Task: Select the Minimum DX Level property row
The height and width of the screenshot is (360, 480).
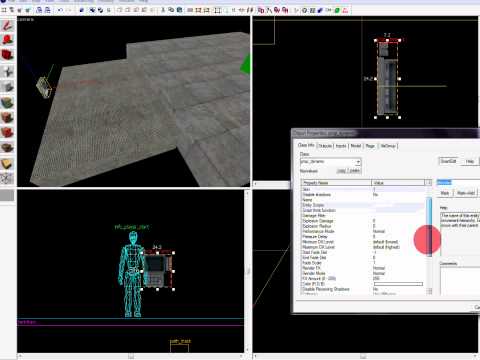Action: pos(363,242)
